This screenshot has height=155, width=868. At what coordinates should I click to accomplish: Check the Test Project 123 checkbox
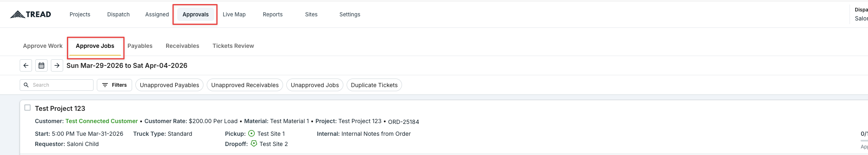pos(27,108)
